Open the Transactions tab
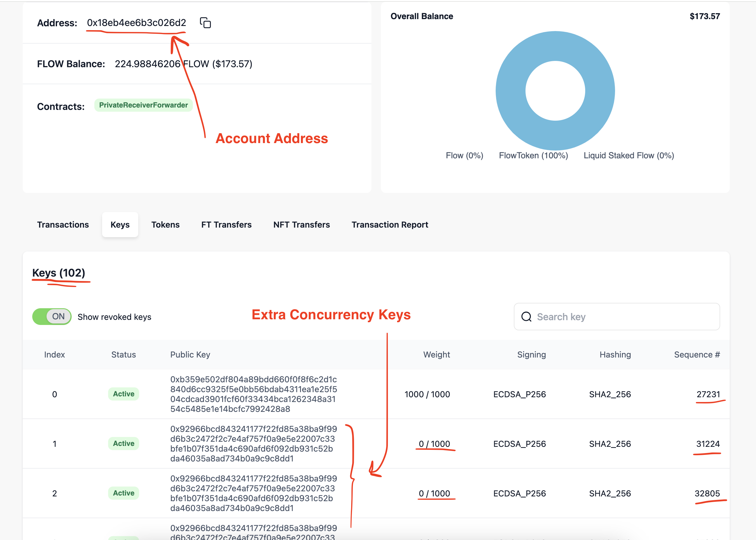756x540 pixels. 63,225
